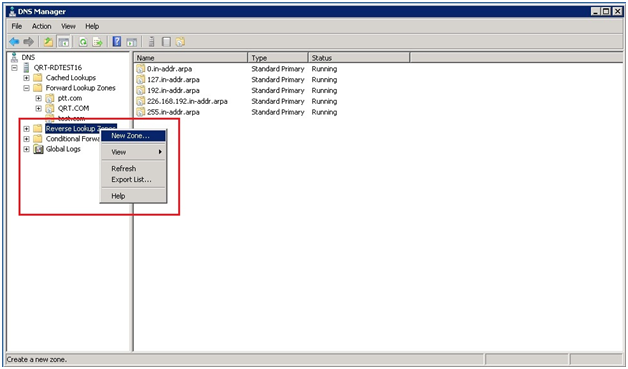Click Standard Primary type of 0.in-addr.arpa
This screenshot has height=369, width=628.
[278, 69]
